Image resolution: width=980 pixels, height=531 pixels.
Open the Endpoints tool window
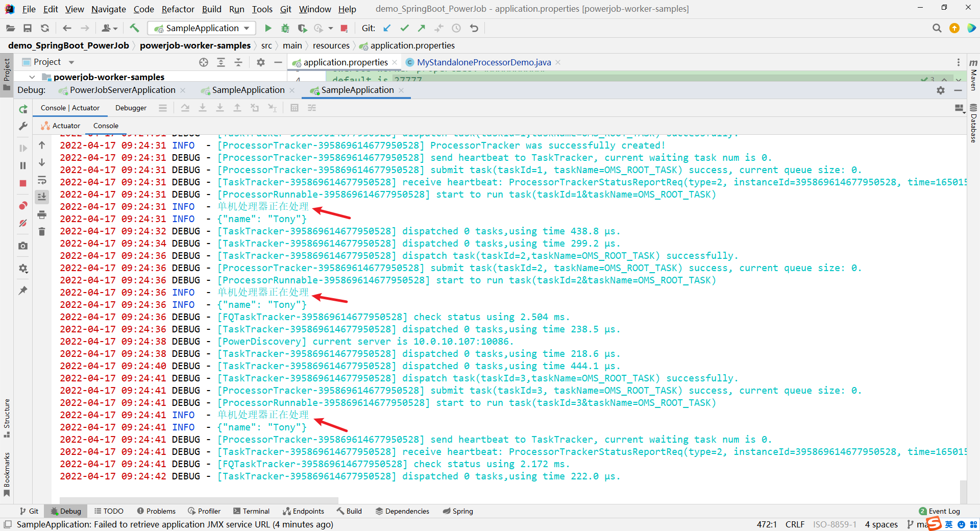coord(304,511)
